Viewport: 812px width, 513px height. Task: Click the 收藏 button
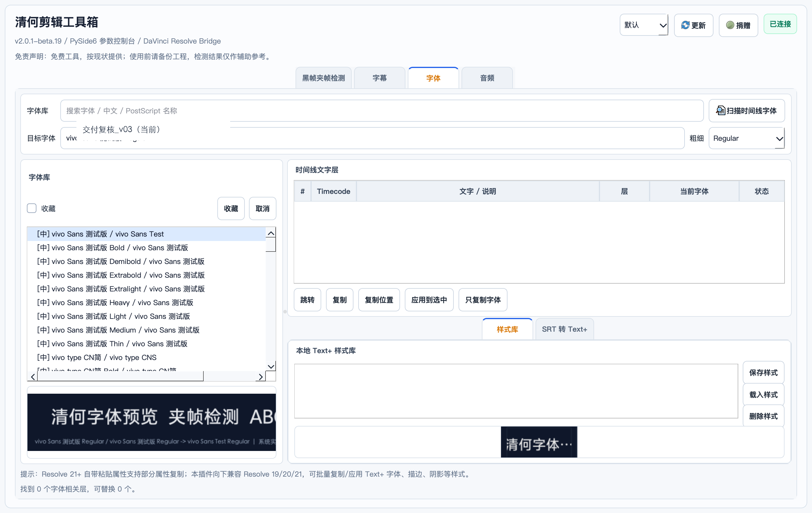tap(231, 208)
